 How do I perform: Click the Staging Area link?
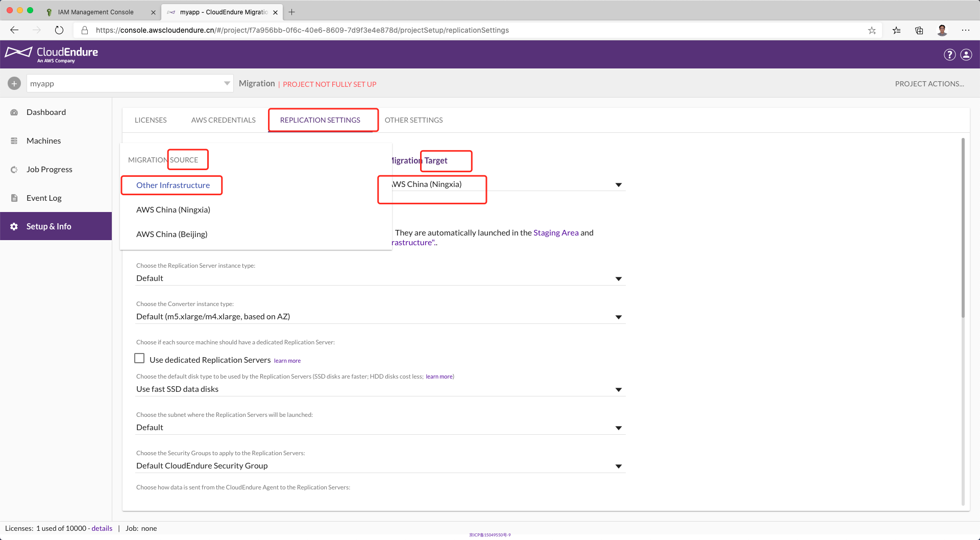point(556,233)
